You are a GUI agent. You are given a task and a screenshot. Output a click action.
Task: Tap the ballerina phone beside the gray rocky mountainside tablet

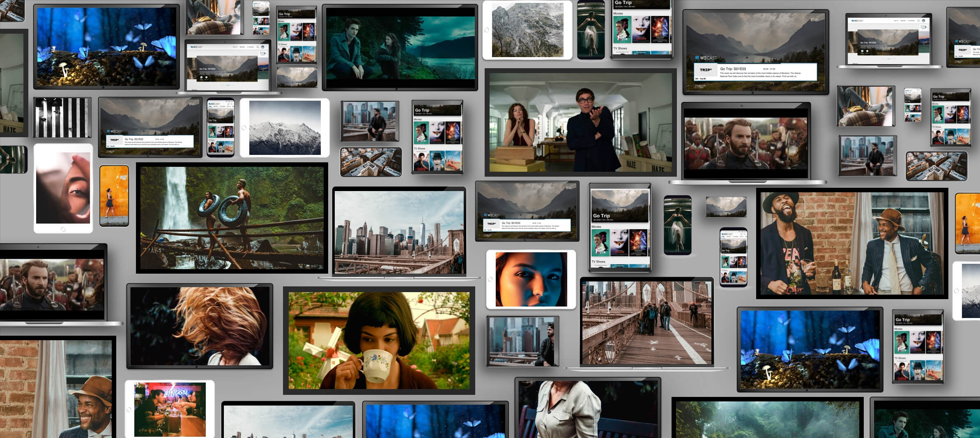click(x=591, y=30)
